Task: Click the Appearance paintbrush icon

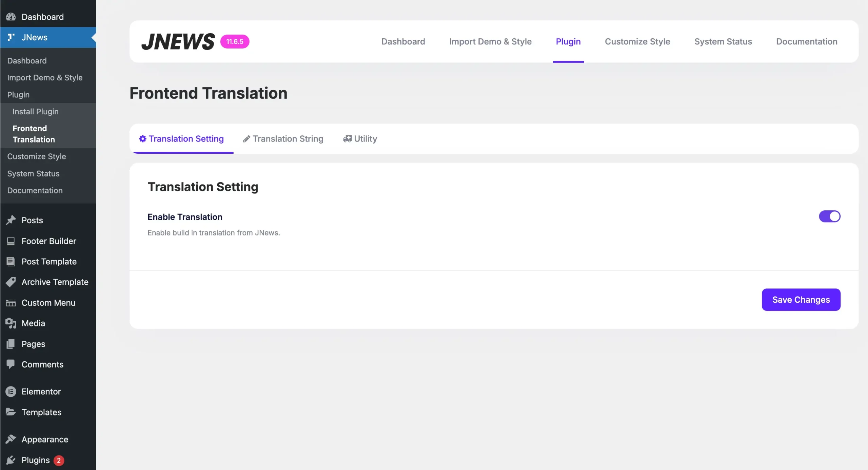Action: [x=11, y=439]
